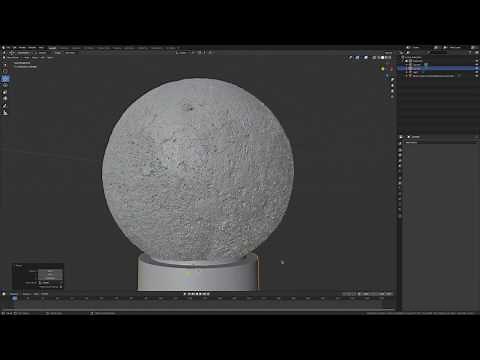Switch to the Layout workspace tab
This screenshot has height=360, width=480.
pyautogui.click(x=52, y=48)
